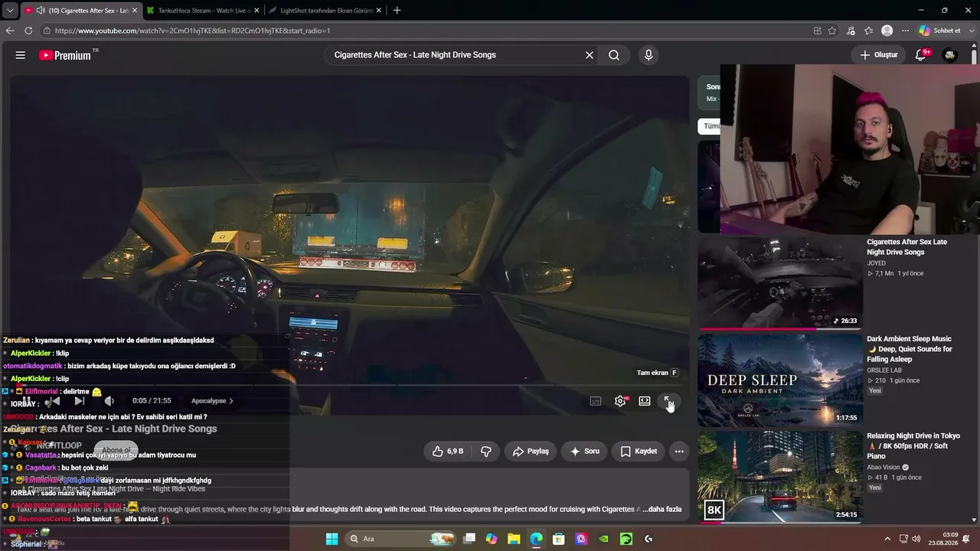Show hidden system tray icons

(887, 539)
